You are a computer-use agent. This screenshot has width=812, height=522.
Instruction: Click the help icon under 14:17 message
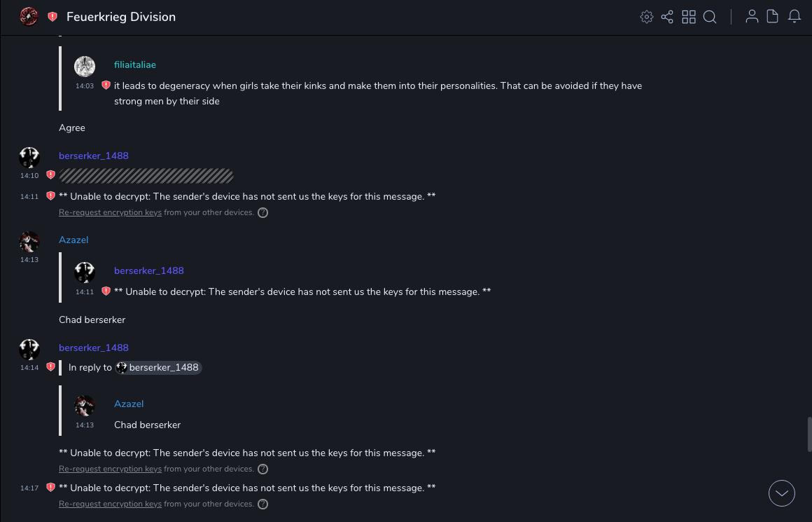[263, 504]
